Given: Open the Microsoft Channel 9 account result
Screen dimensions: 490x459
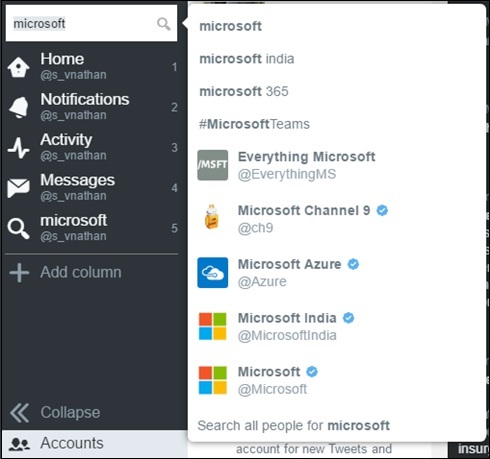Looking at the screenshot, I should [x=336, y=219].
